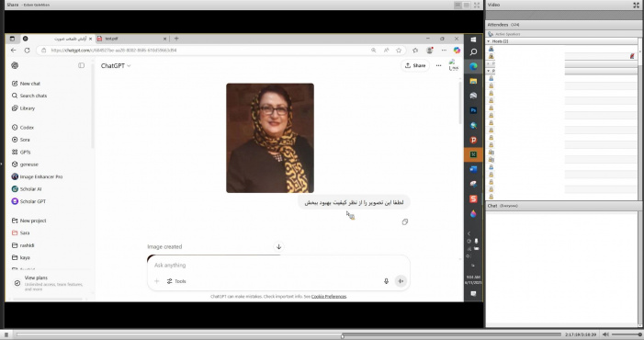This screenshot has width=644, height=340.
Task: Click the read aloud icon in address bar
Action: [386, 51]
